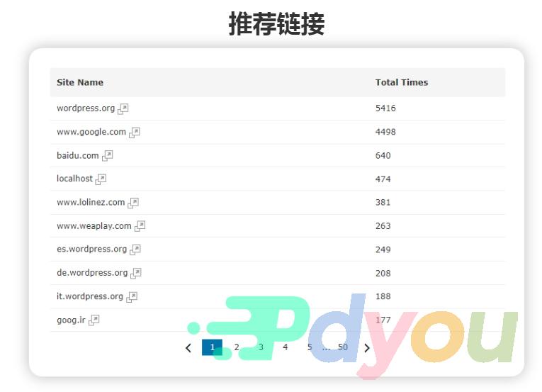This screenshot has height=392, width=542.
Task: Open external link icon beside wordpress.org
Action: point(123,108)
